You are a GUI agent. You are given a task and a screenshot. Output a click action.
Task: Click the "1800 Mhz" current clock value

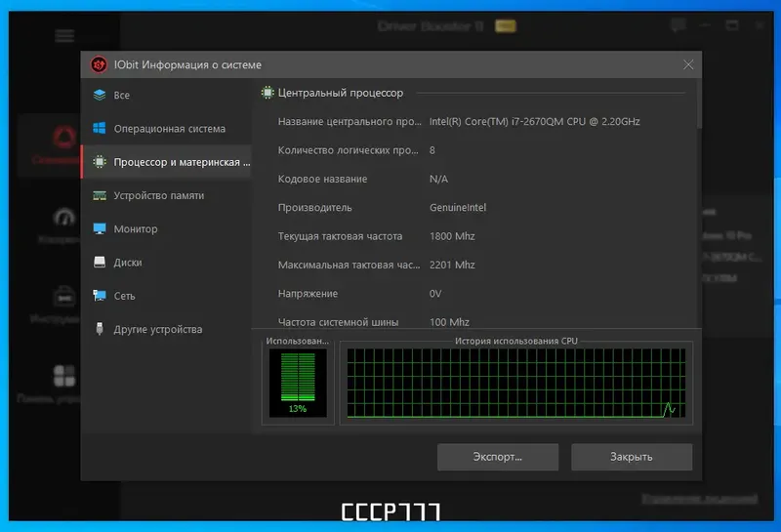tap(452, 236)
